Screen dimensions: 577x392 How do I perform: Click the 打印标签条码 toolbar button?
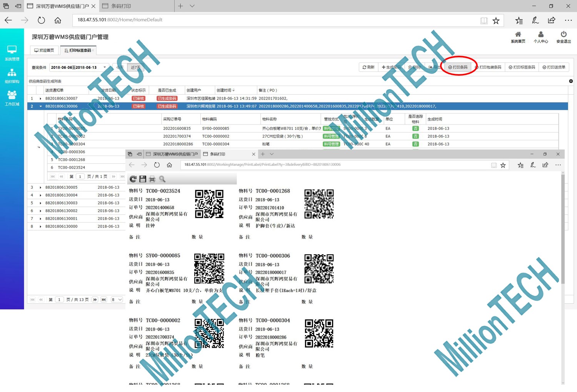click(522, 67)
